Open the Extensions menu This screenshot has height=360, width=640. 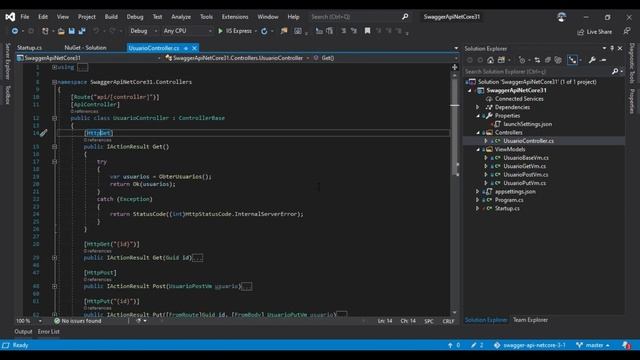(x=235, y=17)
